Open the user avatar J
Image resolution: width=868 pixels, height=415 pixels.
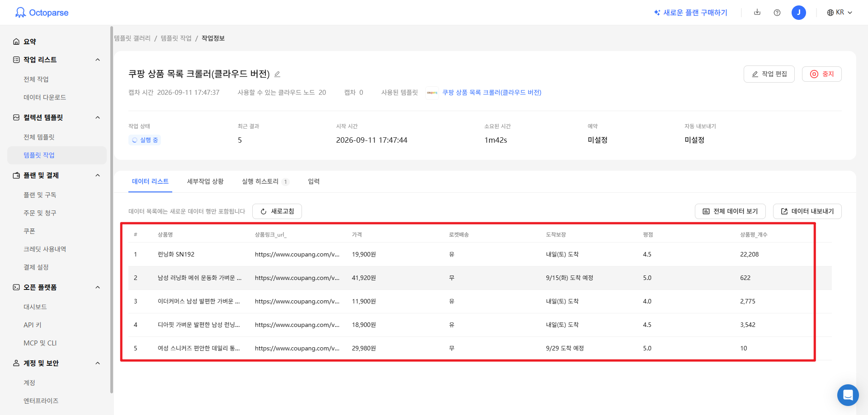tap(799, 13)
